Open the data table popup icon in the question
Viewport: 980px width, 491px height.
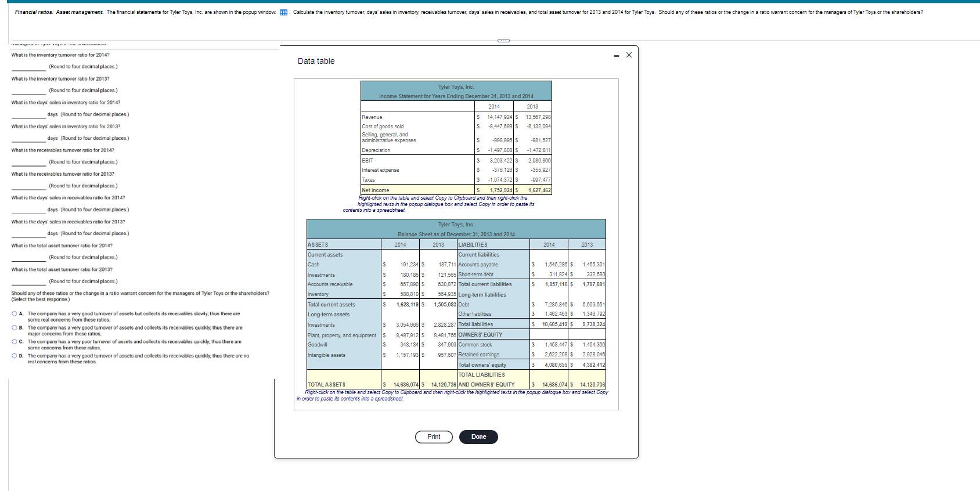click(x=284, y=13)
